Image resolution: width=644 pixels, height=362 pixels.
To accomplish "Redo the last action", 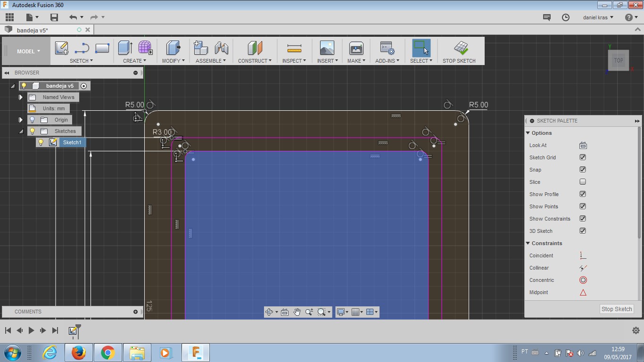I will point(94,17).
